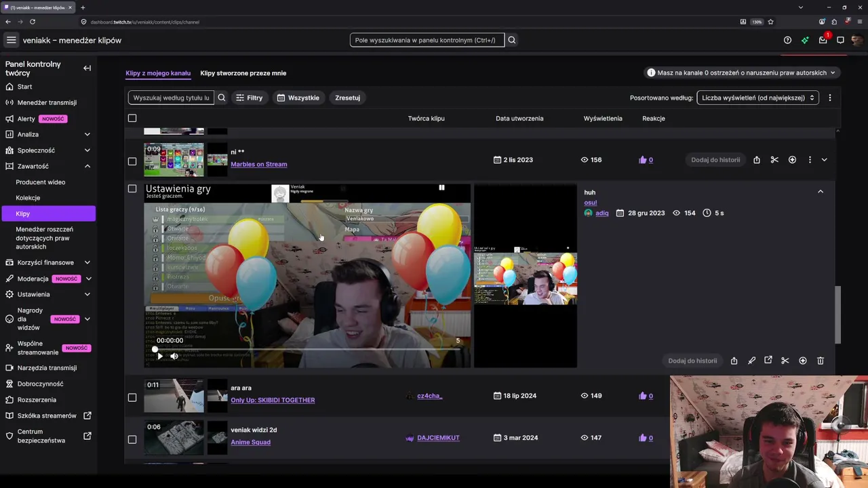Viewport: 868px width, 488px height.
Task: Click the pause icon atop the clip preview
Action: 441,188
